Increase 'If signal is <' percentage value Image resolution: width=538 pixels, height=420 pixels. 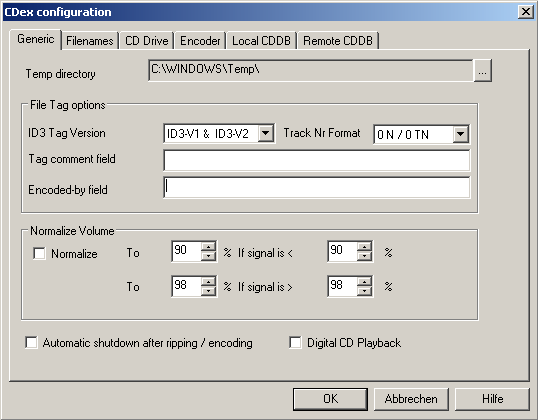tap(364, 246)
